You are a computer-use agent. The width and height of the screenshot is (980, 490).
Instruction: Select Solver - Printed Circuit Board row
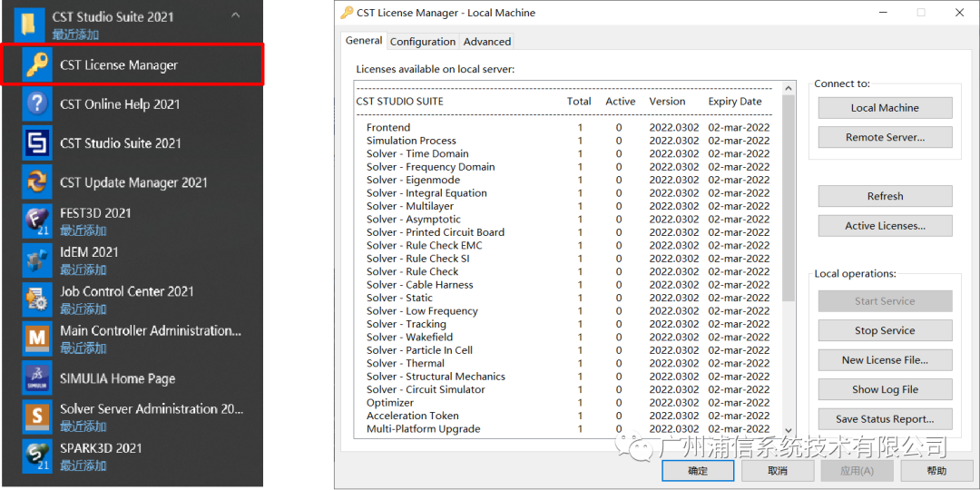567,232
